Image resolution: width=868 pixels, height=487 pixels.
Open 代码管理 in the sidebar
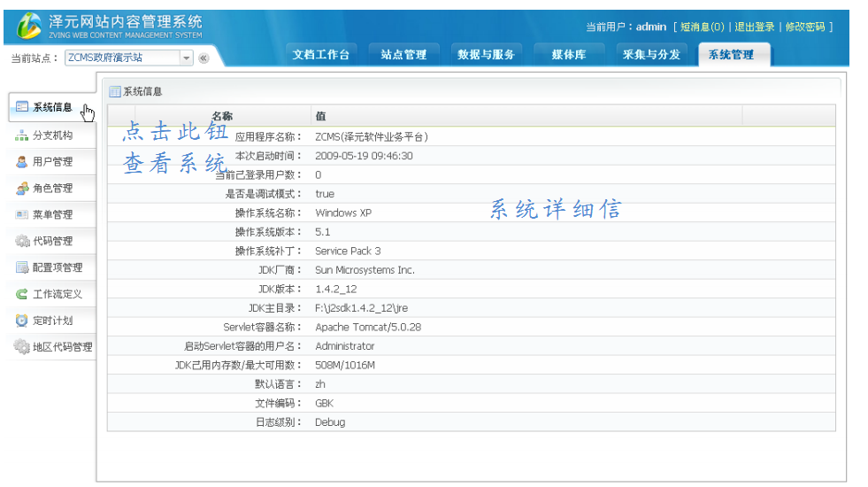tap(52, 241)
